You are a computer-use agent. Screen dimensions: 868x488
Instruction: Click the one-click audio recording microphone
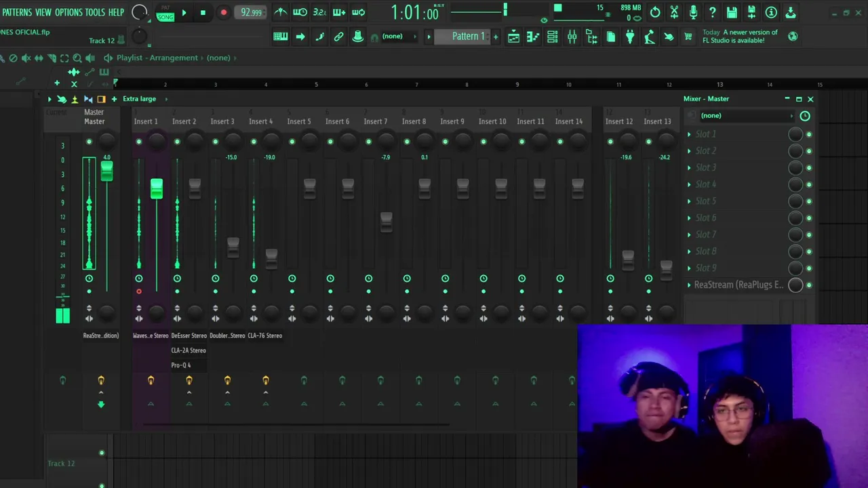(693, 12)
